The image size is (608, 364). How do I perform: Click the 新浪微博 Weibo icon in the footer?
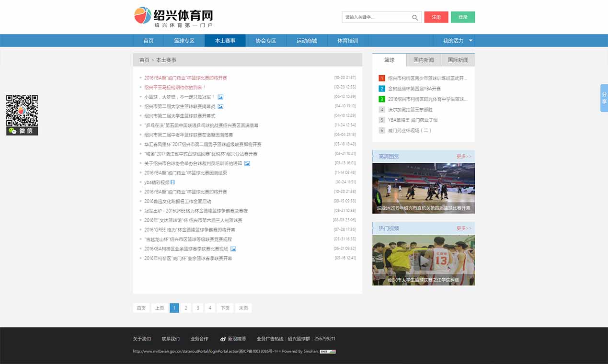pyautogui.click(x=223, y=339)
